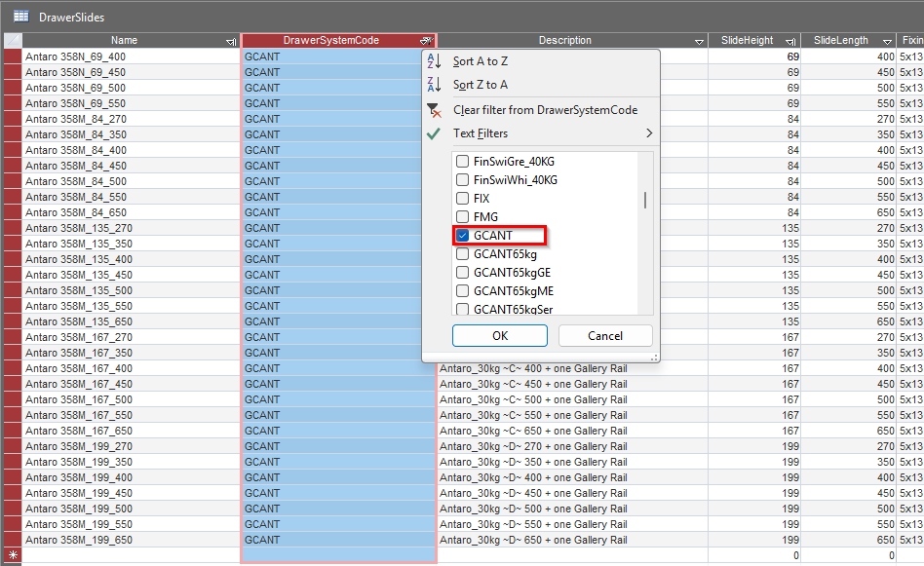This screenshot has width=924, height=566.
Task: Enable the FMG filter checkbox
Action: point(463,216)
